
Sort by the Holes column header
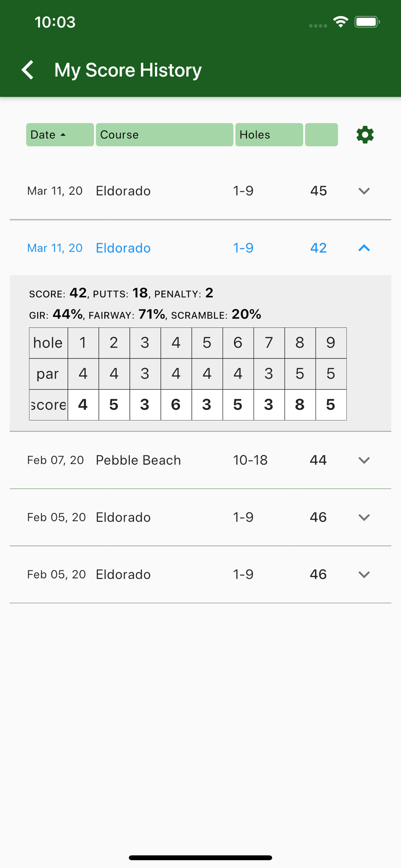269,135
